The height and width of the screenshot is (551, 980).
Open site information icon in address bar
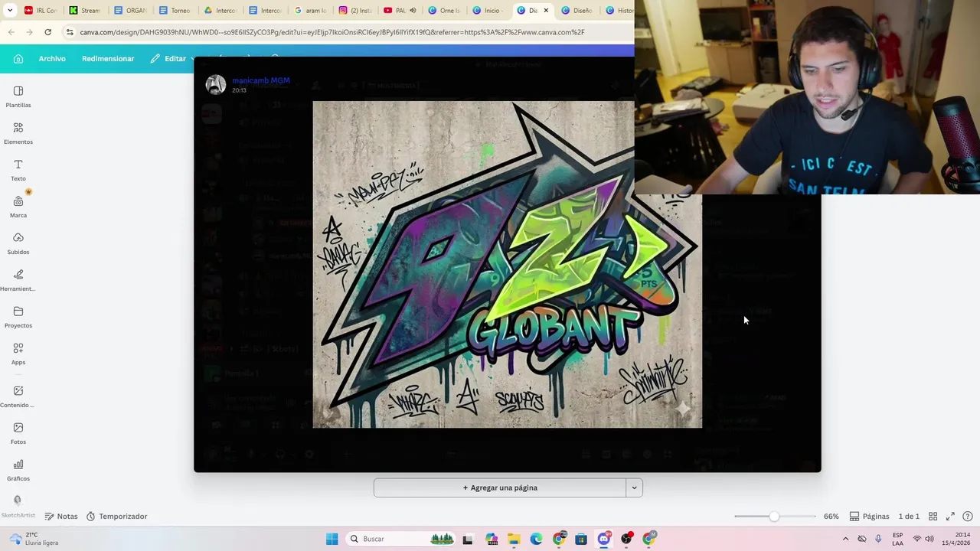coord(70,32)
